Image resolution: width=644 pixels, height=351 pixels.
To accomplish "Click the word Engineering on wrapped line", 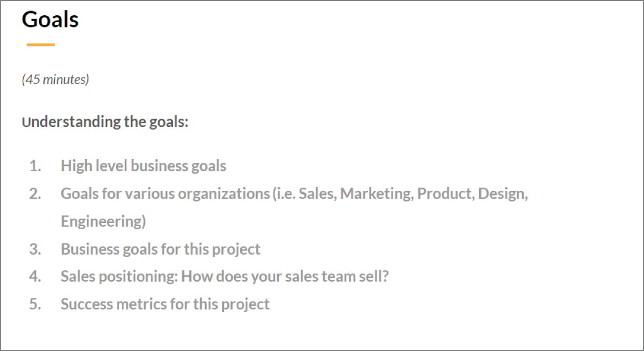I will pos(103,221).
